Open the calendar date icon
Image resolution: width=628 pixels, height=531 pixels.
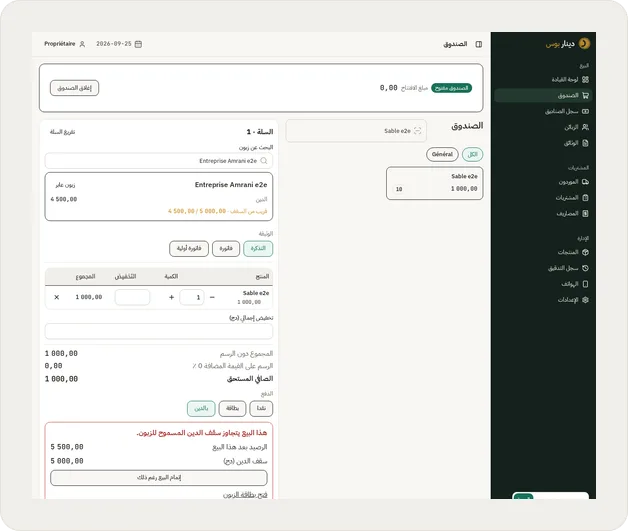pyautogui.click(x=138, y=44)
